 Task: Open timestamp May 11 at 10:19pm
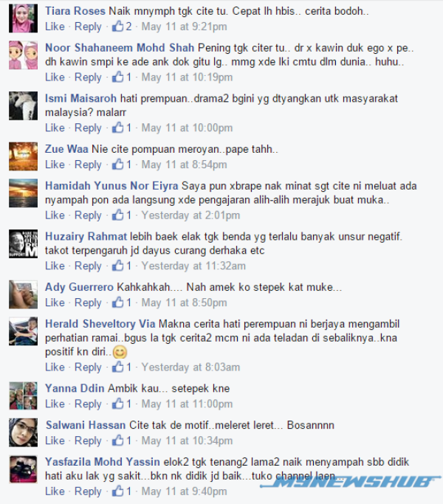click(x=187, y=77)
